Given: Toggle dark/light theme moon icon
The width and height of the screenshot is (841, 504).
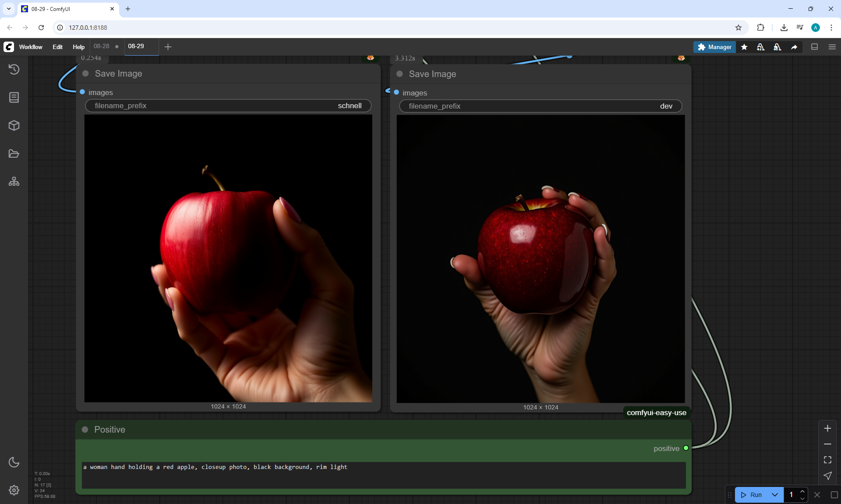Looking at the screenshot, I should pos(14,462).
